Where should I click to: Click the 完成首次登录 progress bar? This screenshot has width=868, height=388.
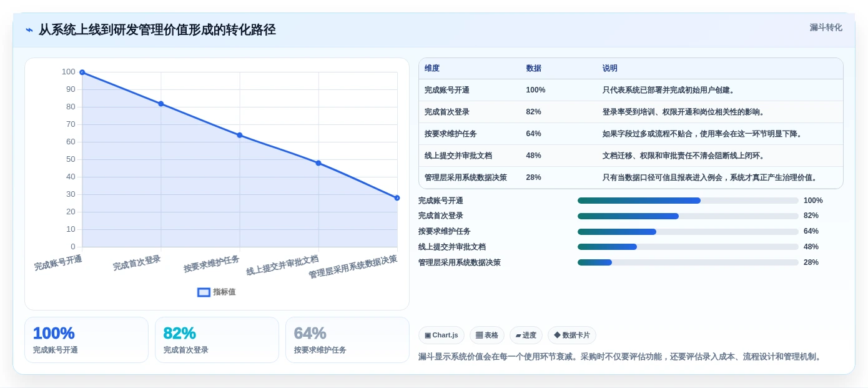[688, 216]
